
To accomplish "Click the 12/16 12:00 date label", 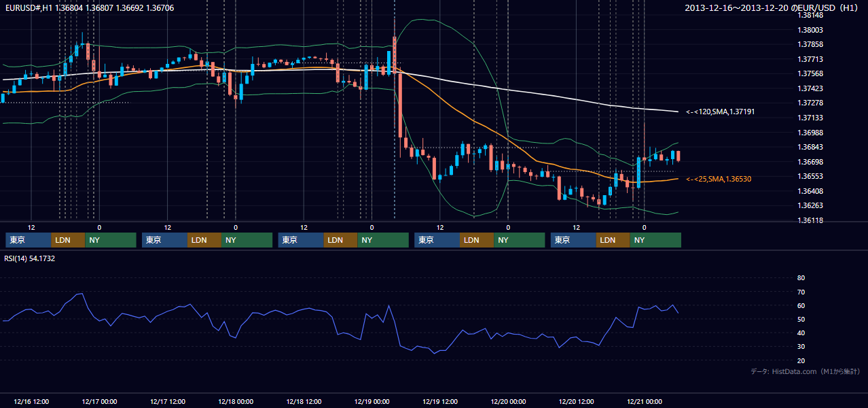I will [31, 401].
